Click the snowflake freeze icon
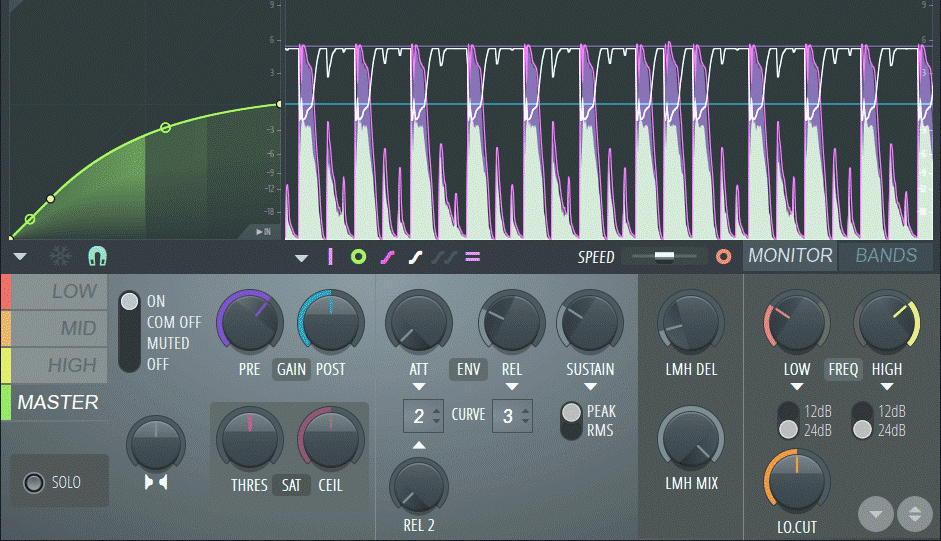 pos(60,256)
